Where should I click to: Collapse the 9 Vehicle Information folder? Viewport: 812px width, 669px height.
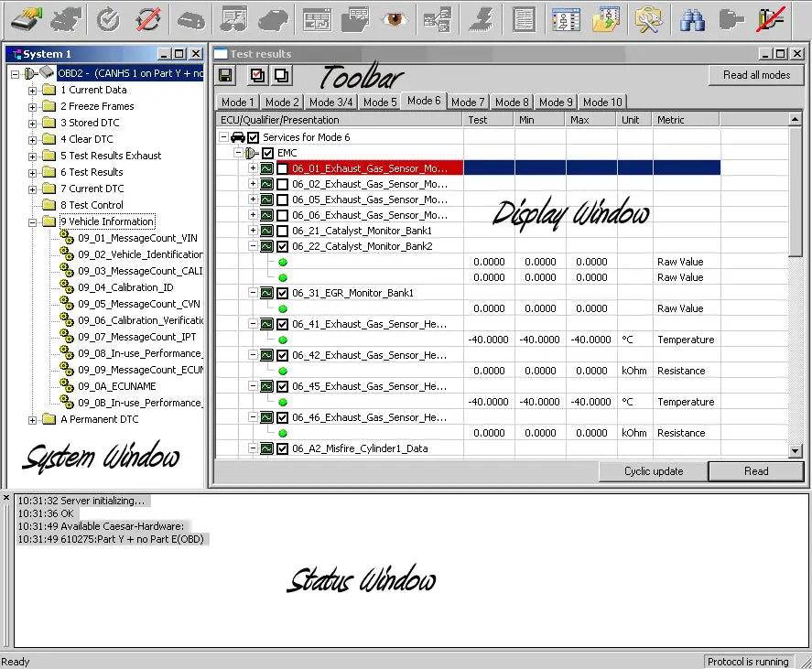(x=32, y=221)
